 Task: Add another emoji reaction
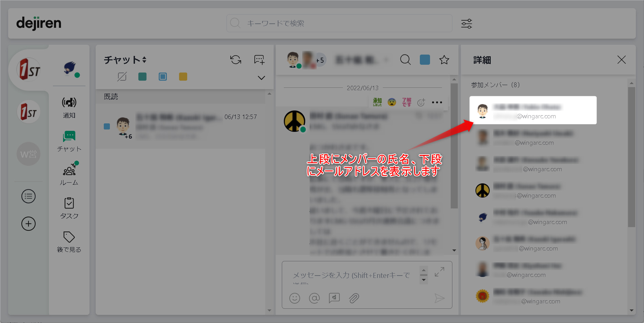(x=421, y=102)
